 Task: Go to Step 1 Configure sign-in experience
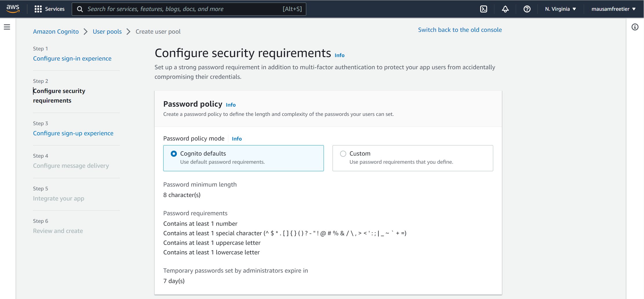[72, 59]
